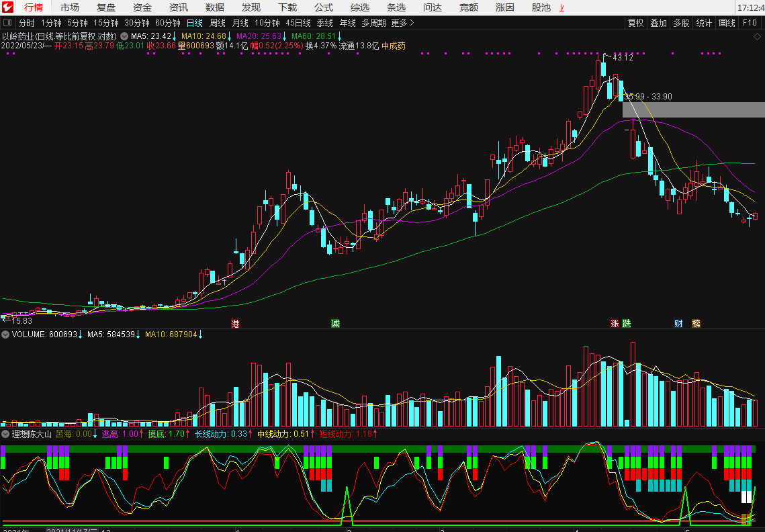Open the 涨因 menu
765x532 pixels.
tap(505, 7)
